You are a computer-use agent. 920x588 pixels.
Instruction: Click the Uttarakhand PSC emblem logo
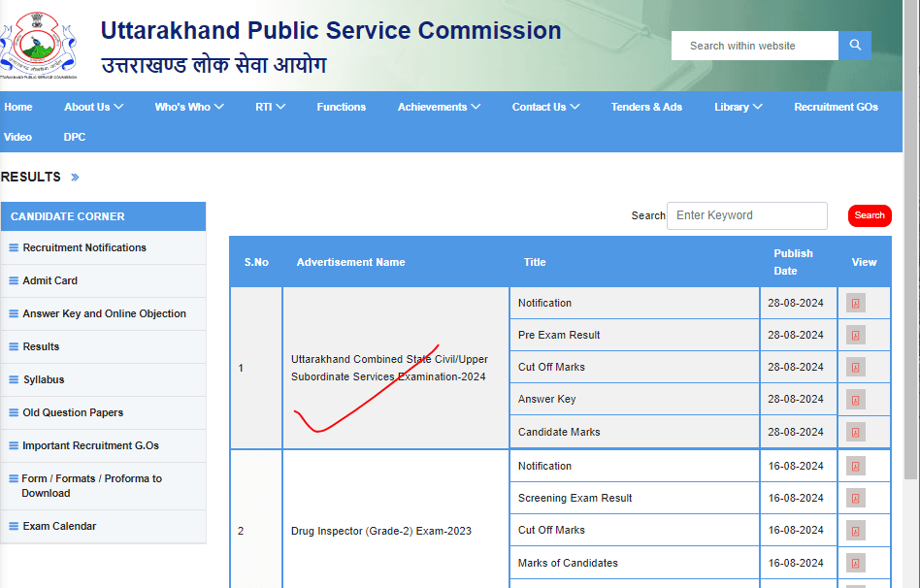coord(40,46)
